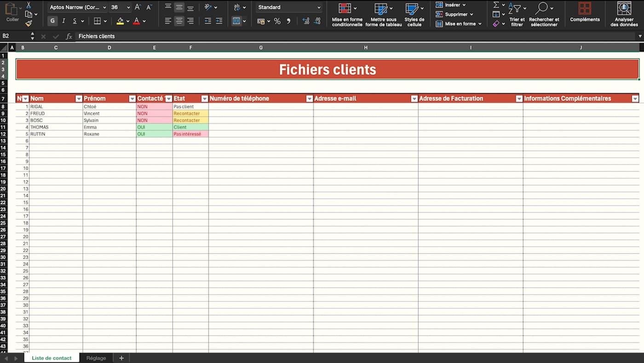The height and width of the screenshot is (363, 644).
Task: Align text left
Action: (168, 21)
